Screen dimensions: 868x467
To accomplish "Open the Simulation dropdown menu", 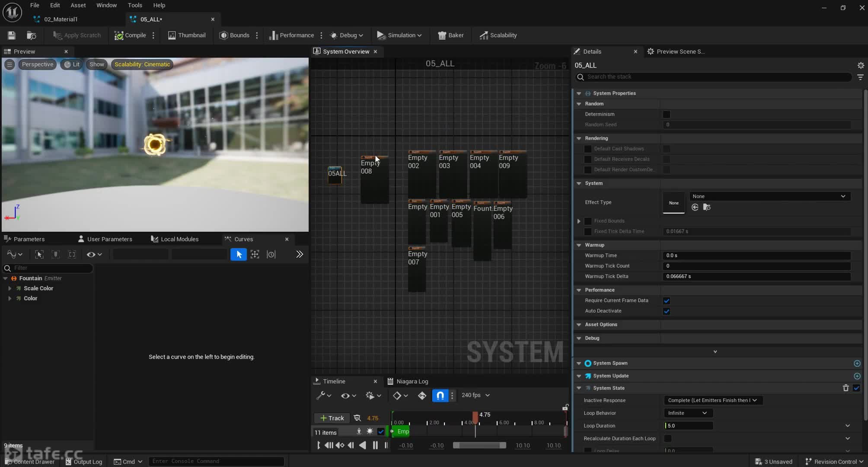I will (x=399, y=35).
